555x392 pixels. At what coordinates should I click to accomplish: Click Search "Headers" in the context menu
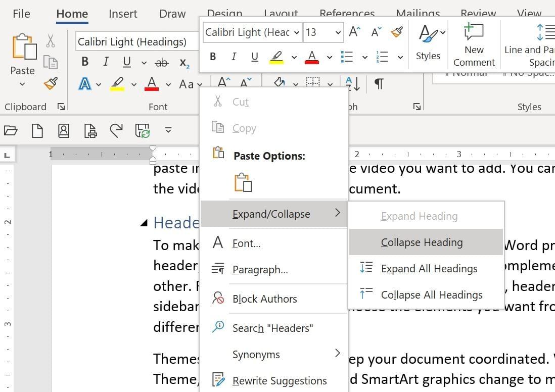[x=273, y=328]
